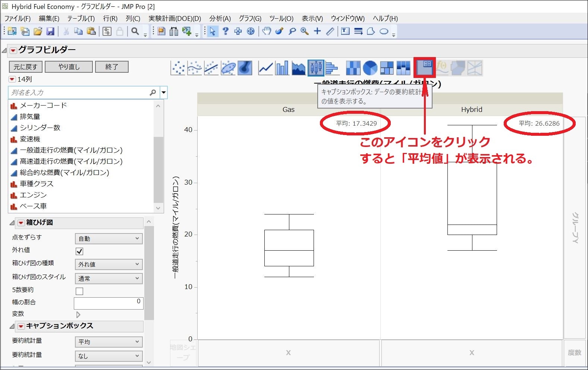Click the Search magnifier toolbar icon
Screen dimensions: 588x370
[x=135, y=31]
